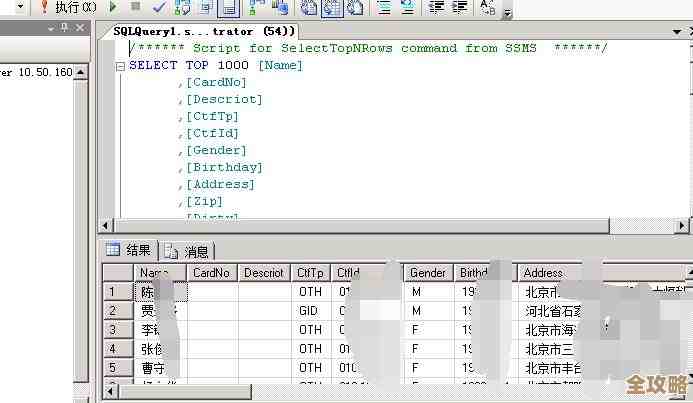This screenshot has height=403, width=693.
Task: Click the blue Parse checkmark icon
Action: [x=159, y=7]
